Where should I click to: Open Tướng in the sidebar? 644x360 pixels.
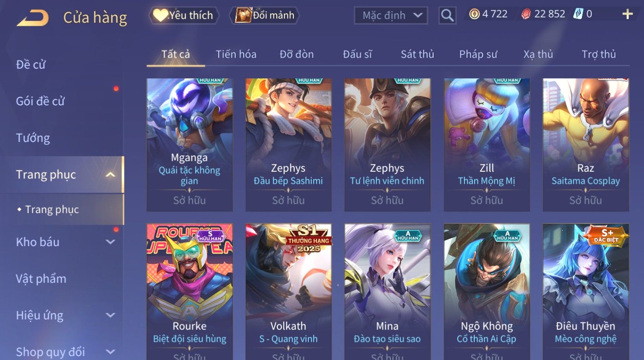33,138
